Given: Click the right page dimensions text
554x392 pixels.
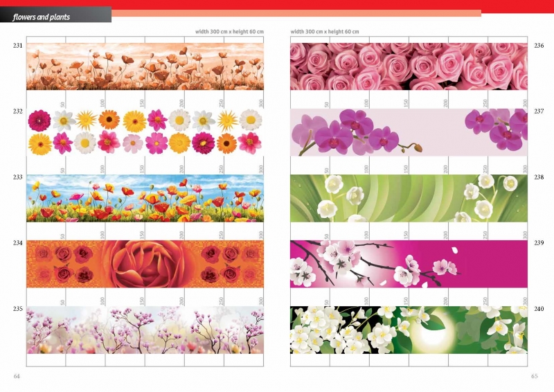Looking at the screenshot, I should coord(325,32).
